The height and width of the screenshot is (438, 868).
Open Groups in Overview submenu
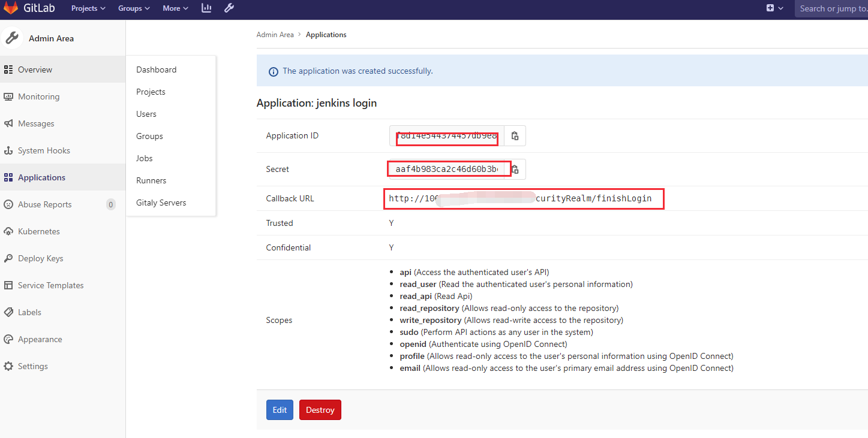[149, 136]
